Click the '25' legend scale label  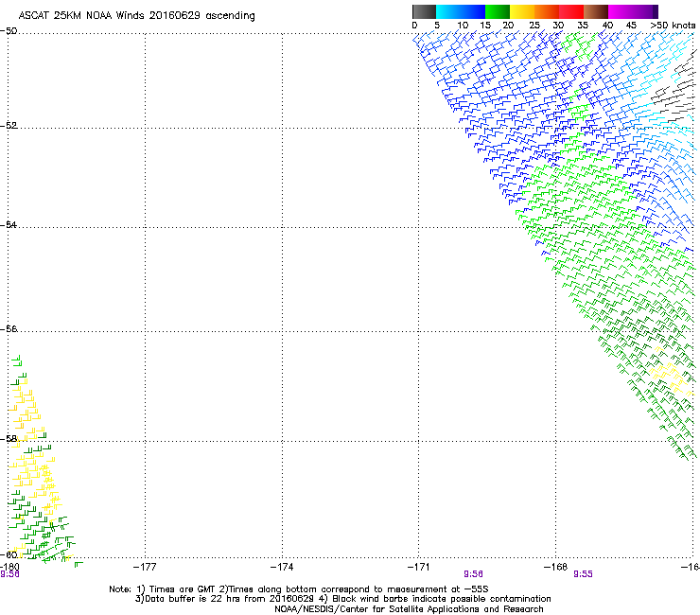(x=534, y=26)
